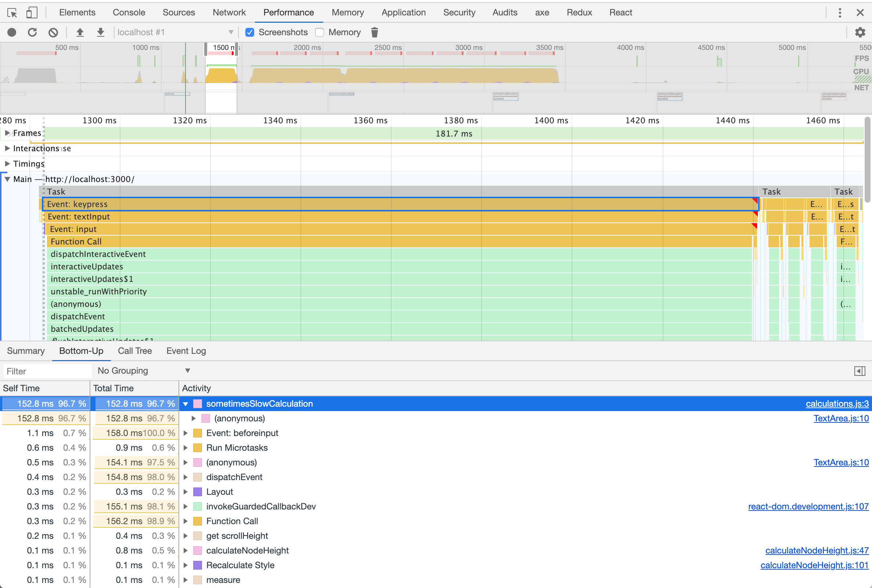Switch to the Network tab
Viewport: 872px width, 588px height.
click(x=229, y=13)
